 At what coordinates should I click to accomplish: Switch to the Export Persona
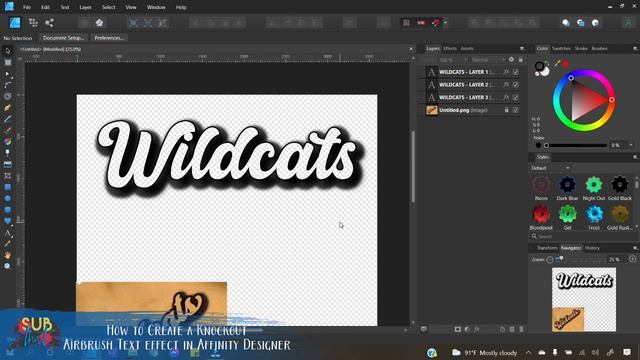coord(49,22)
